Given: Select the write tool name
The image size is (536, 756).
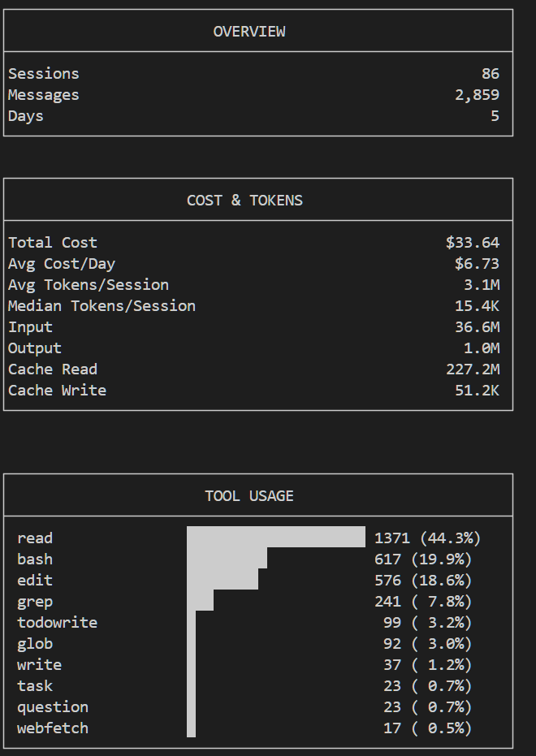Looking at the screenshot, I should tap(39, 666).
